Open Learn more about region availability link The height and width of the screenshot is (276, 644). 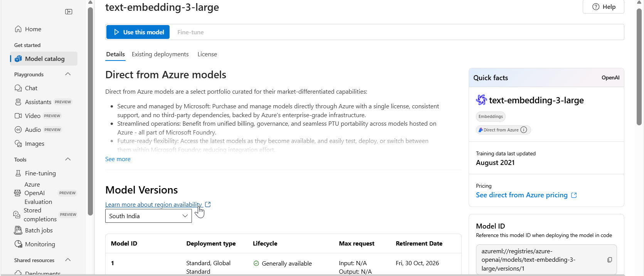click(x=158, y=205)
